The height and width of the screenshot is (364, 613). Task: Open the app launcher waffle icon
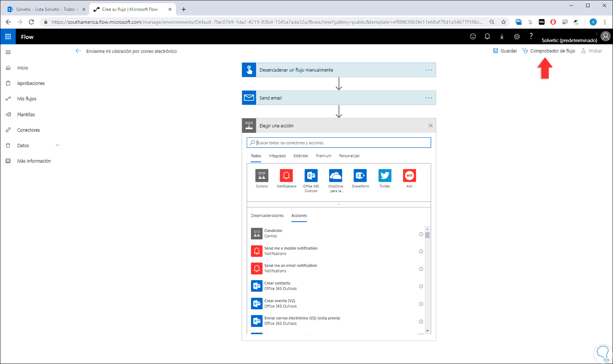(8, 37)
